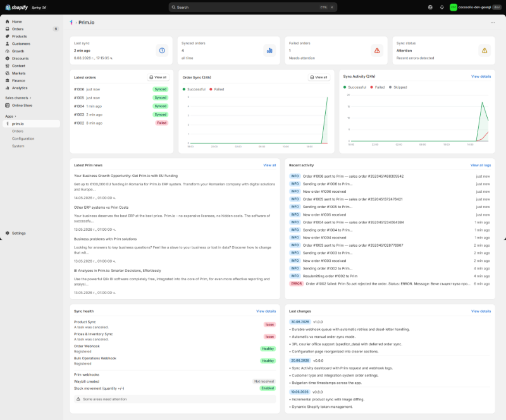
Task: Click the store inbox icon in top bar
Action: 430,7
